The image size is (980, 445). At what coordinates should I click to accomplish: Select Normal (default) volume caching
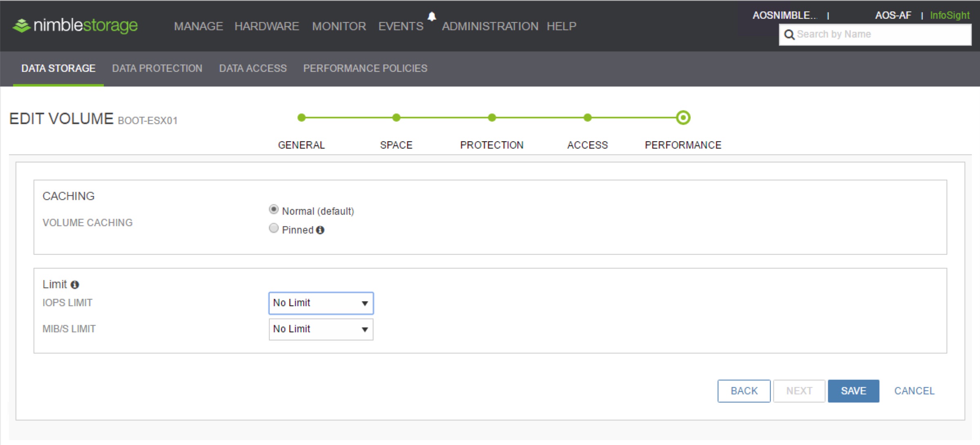[273, 210]
